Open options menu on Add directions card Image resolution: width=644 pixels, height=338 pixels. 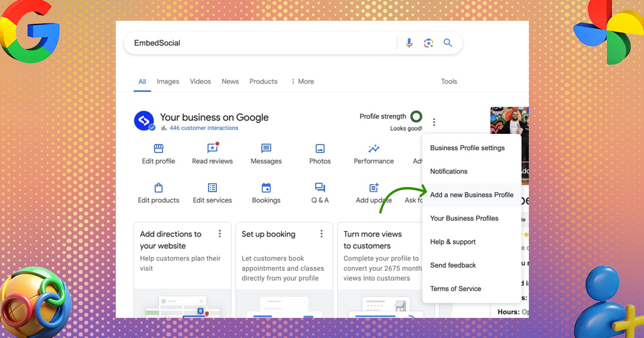(x=219, y=234)
